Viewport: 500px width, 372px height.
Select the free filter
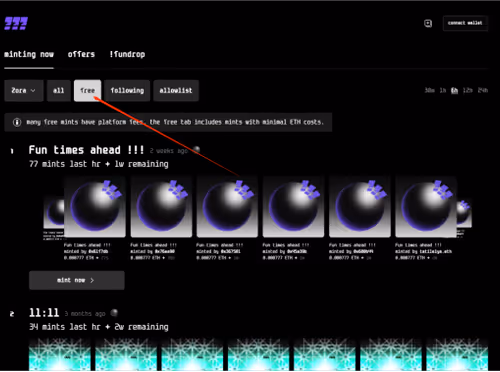(87, 90)
